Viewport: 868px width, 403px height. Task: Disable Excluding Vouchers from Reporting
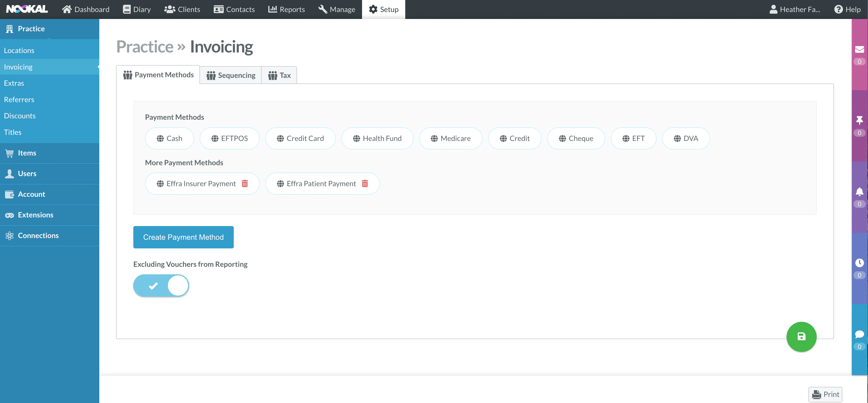point(161,285)
